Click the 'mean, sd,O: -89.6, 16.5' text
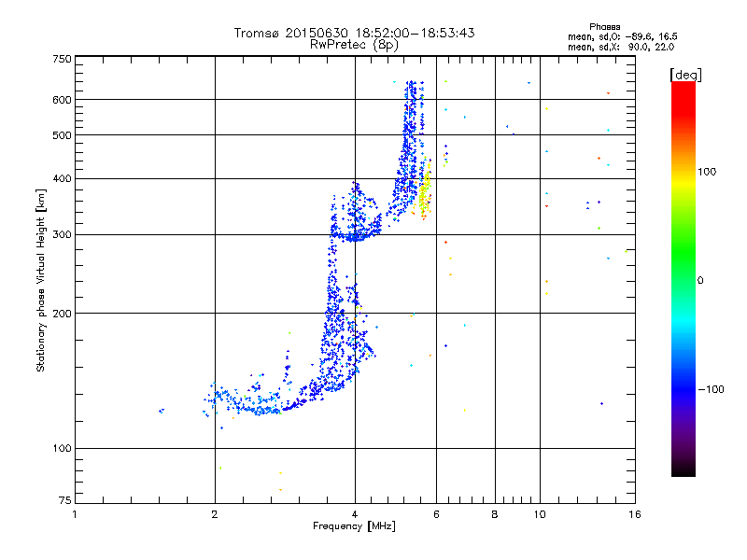 pos(622,36)
